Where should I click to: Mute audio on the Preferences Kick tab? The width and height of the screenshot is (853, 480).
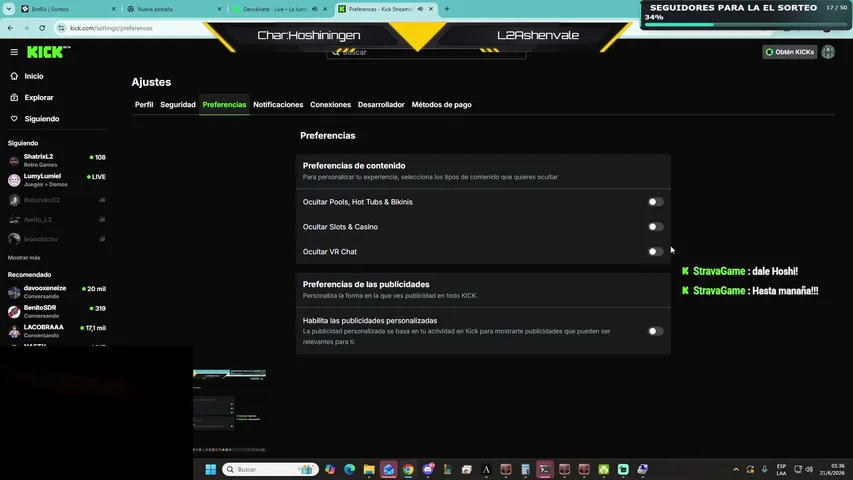coord(420,9)
